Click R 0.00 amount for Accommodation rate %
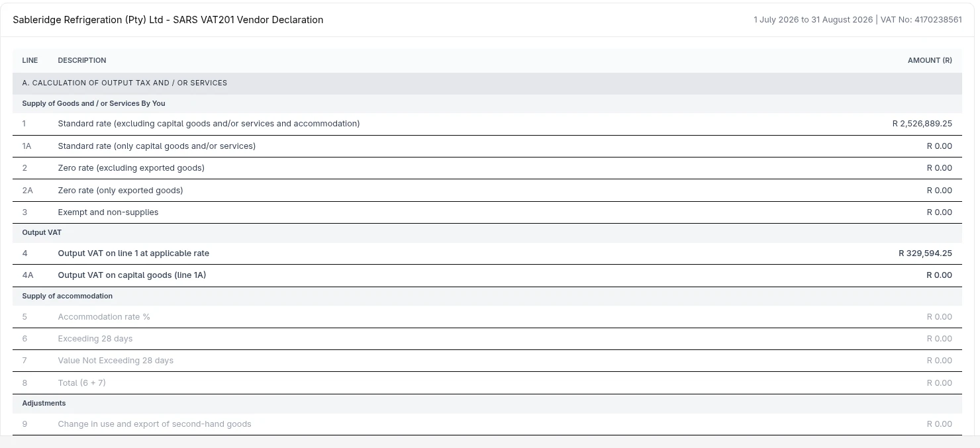Image resolution: width=980 pixels, height=448 pixels. point(940,317)
